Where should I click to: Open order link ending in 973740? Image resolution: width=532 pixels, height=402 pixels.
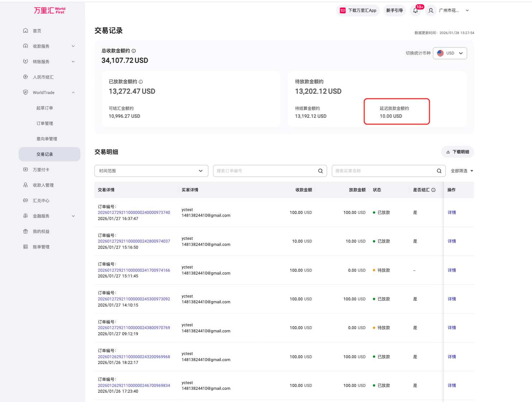(x=134, y=212)
